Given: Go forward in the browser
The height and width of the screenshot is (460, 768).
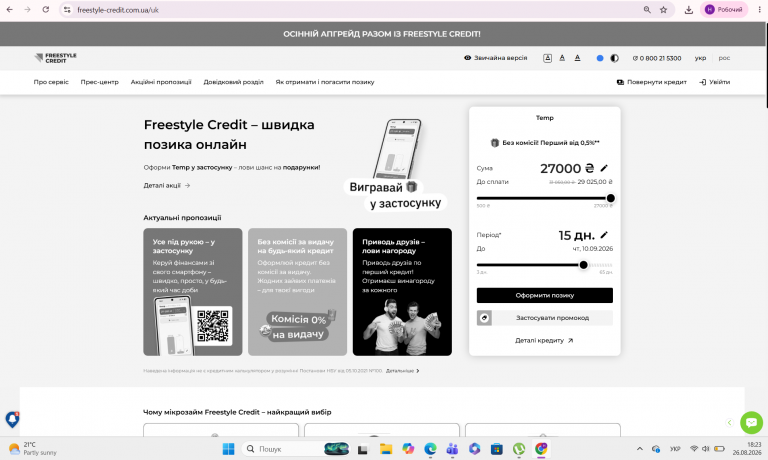Looking at the screenshot, I should [27, 10].
